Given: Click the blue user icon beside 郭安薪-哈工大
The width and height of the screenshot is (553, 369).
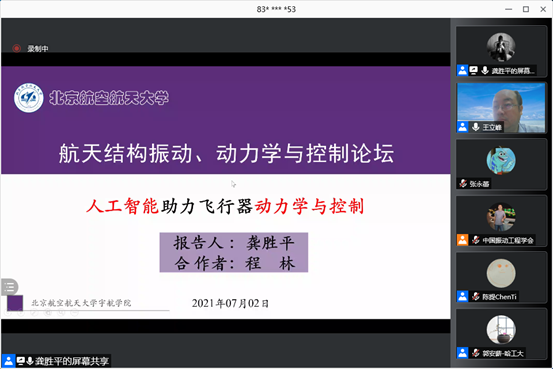Looking at the screenshot, I should point(462,353).
